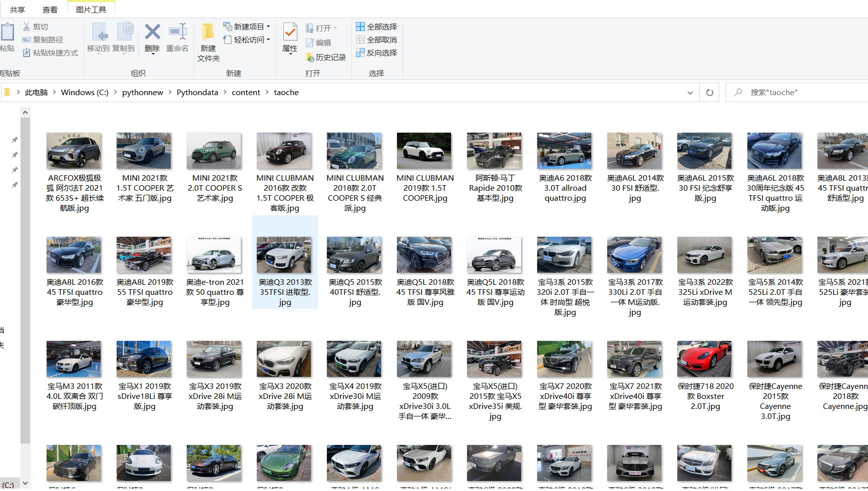Click Select none (全部取消)

click(x=376, y=40)
